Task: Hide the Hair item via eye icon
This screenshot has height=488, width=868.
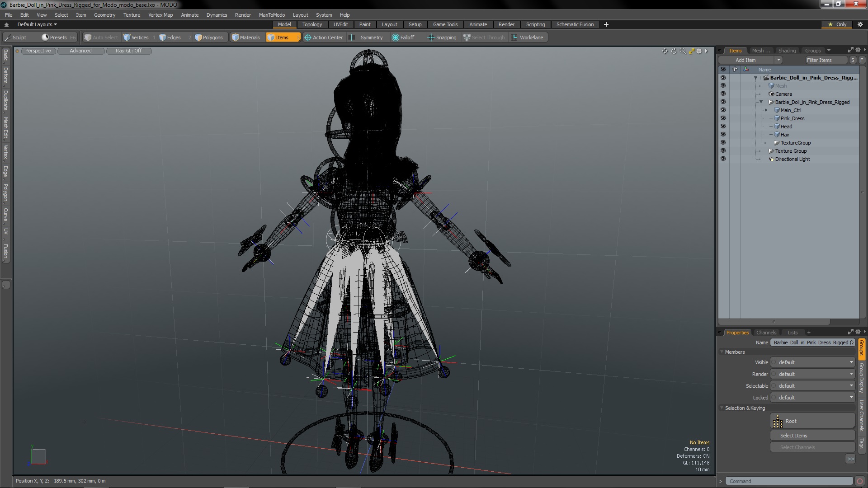Action: click(723, 135)
